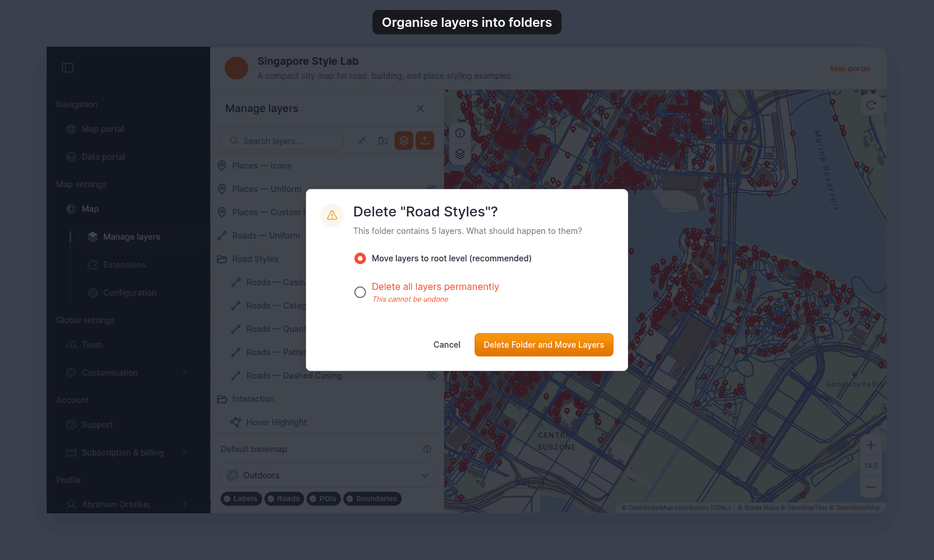934x560 pixels.
Task: Toggle the POIs basemap chip
Action: [323, 499]
